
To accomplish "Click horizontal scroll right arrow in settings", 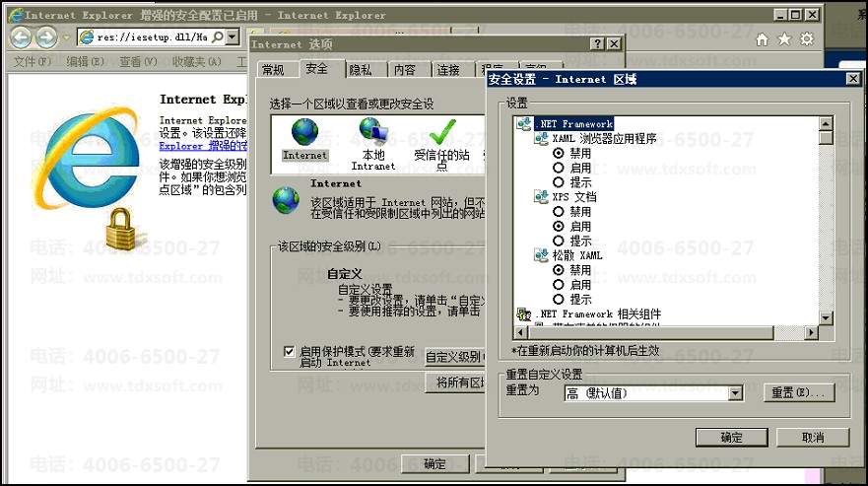I will (811, 332).
